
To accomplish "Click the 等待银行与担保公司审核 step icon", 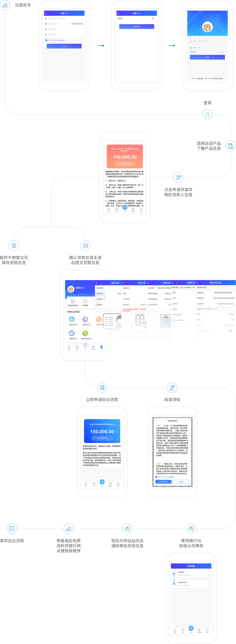I will (x=191, y=529).
